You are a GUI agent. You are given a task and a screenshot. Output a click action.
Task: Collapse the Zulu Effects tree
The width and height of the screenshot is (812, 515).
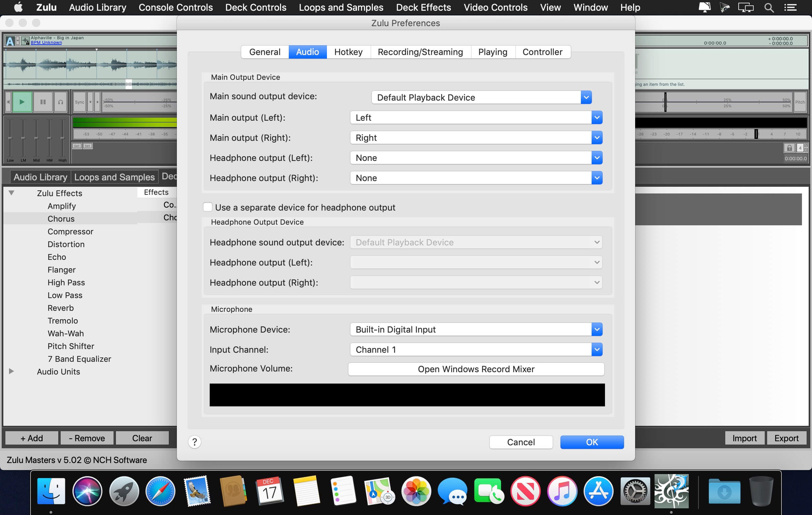(11, 193)
